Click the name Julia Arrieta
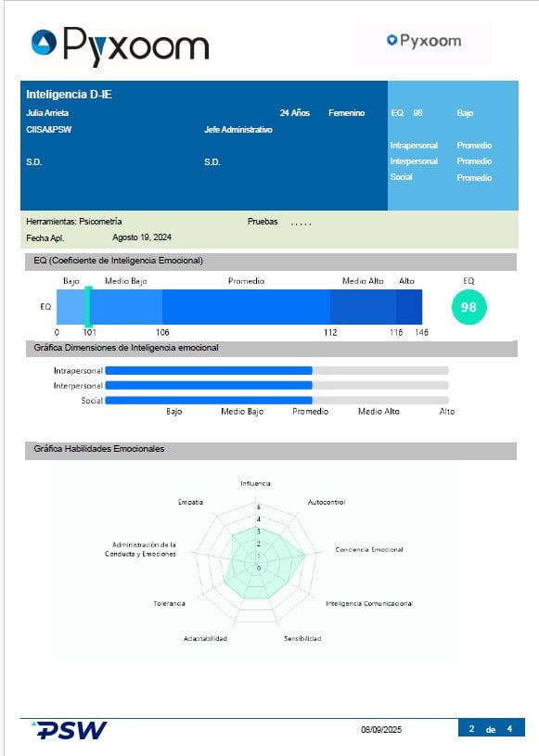 coord(47,113)
